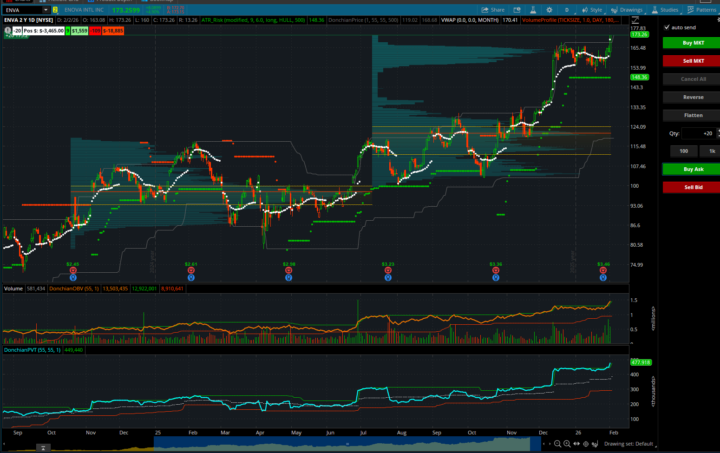Toggle the auto send checkbox

coord(666,27)
